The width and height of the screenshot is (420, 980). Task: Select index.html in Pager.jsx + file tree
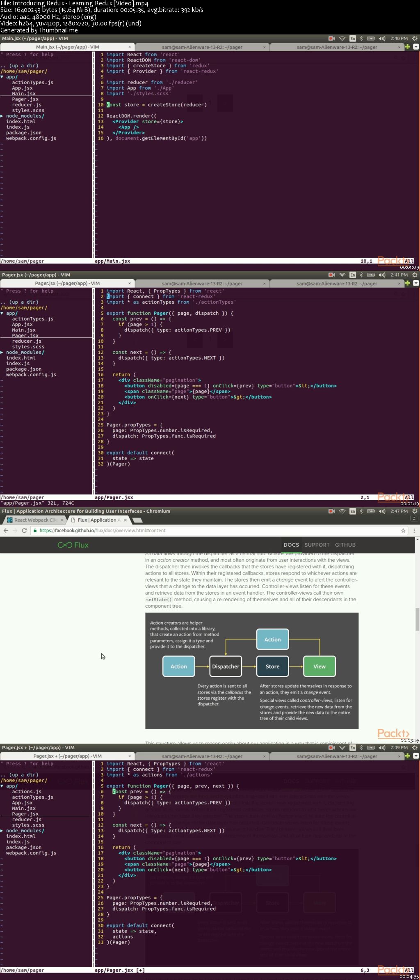click(x=21, y=836)
